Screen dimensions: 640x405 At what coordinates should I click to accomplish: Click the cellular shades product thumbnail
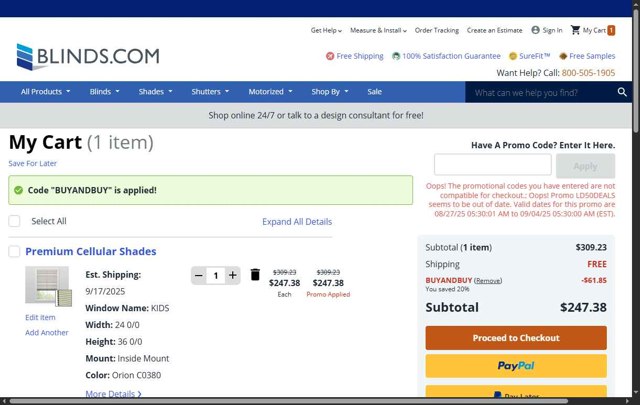(x=48, y=286)
